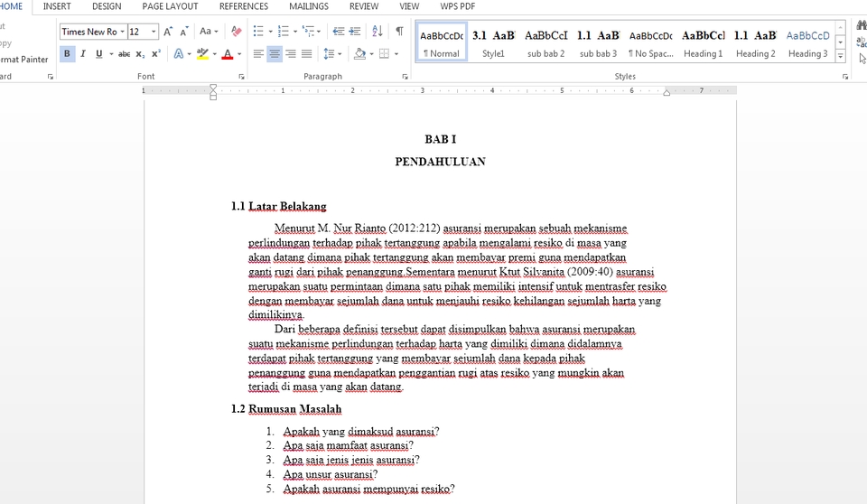867x504 pixels.
Task: Click the Borders icon
Action: coord(385,54)
